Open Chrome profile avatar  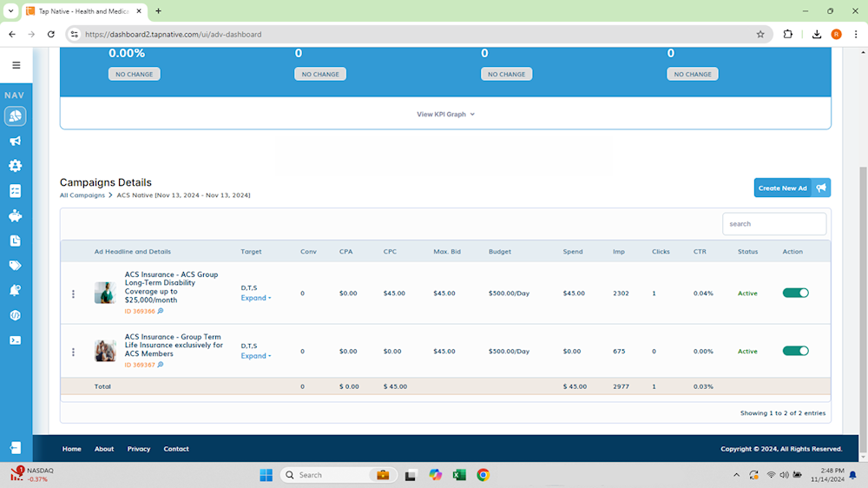837,35
